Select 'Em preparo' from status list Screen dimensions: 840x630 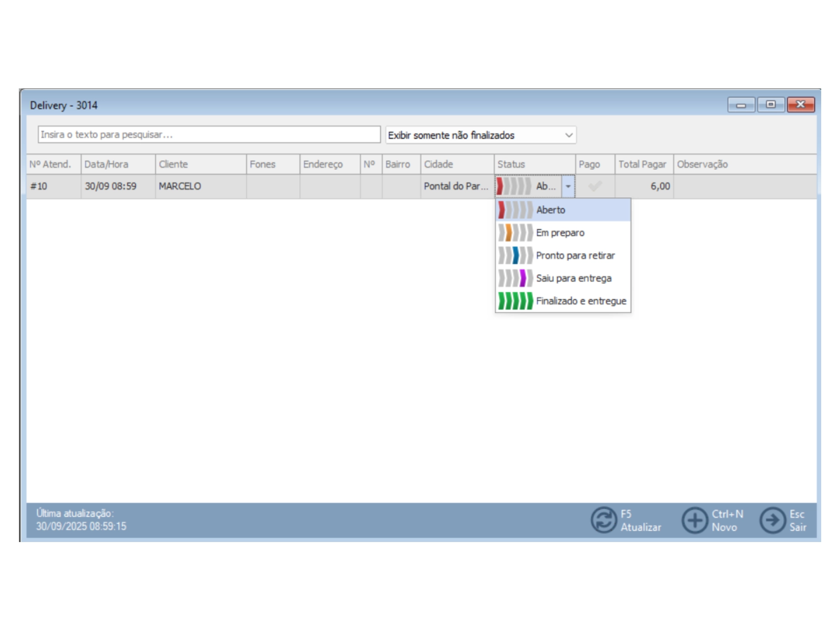coord(560,233)
